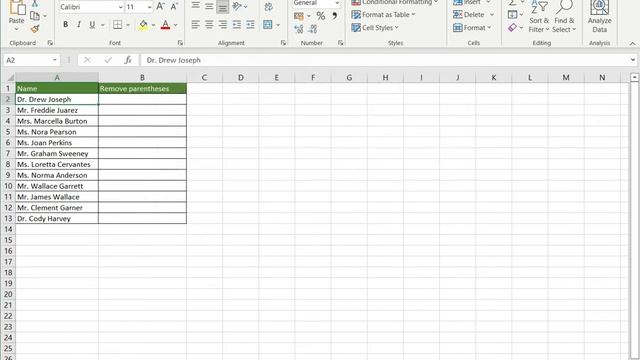640x360 pixels.
Task: Toggle Italic formatting
Action: 79,25
